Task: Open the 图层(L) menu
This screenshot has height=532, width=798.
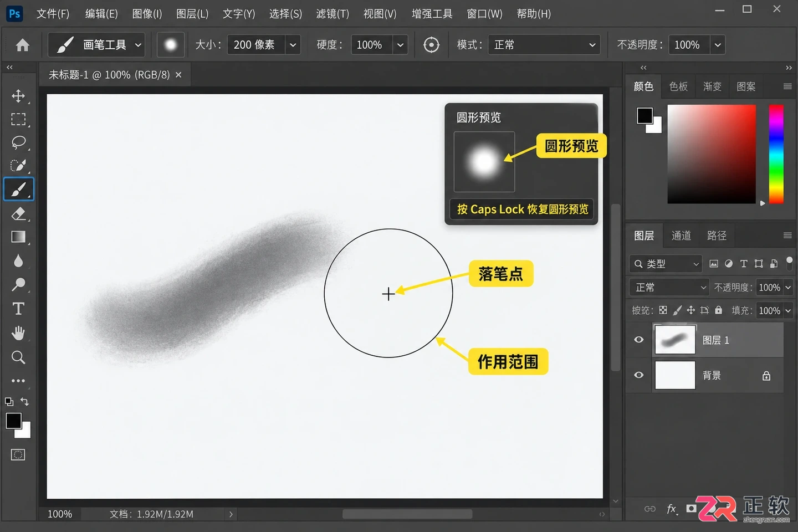Action: 192,13
